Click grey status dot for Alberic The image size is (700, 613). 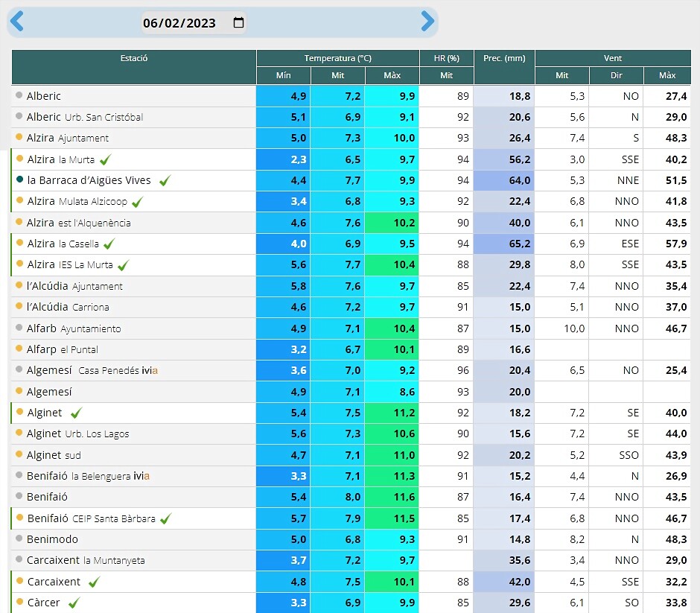tap(19, 95)
